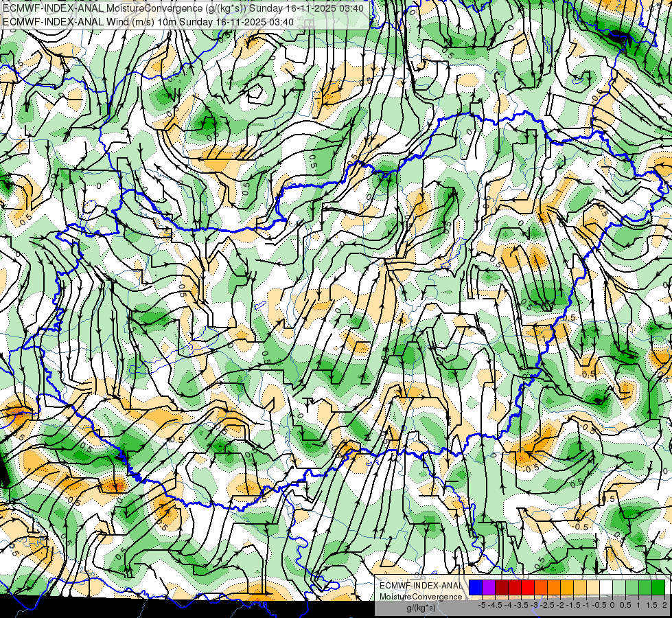The width and height of the screenshot is (672, 618).
Task: Click the bright red legend swatch left of -3
Action: pyautogui.click(x=528, y=588)
